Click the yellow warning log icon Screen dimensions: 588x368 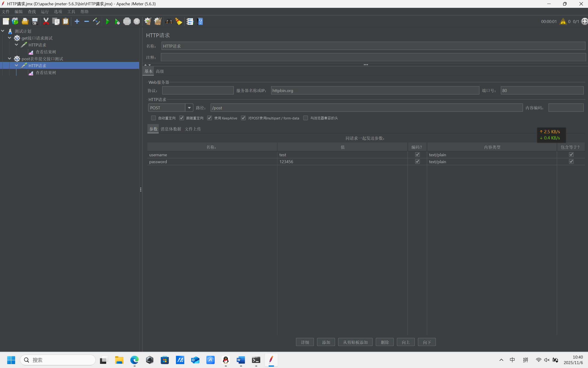563,22
